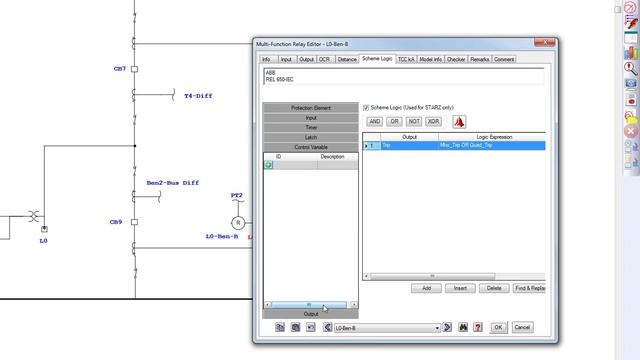
Task: Switch to the OCR tab
Action: (x=324, y=59)
